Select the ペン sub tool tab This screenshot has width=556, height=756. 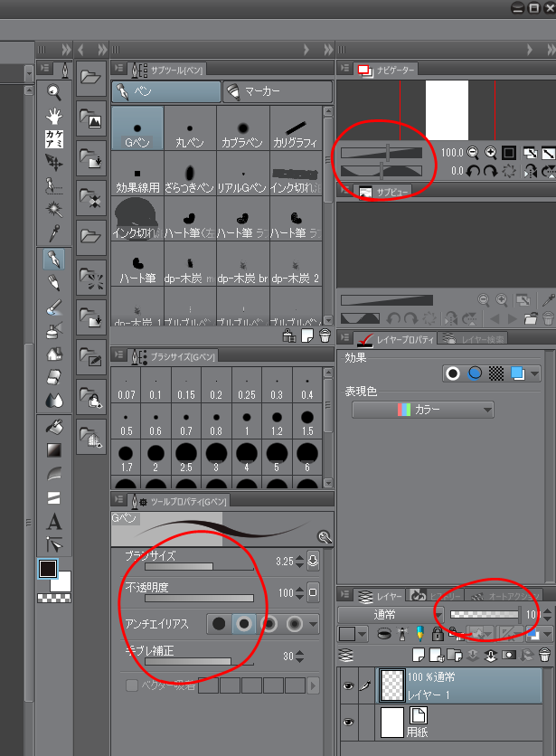166,91
